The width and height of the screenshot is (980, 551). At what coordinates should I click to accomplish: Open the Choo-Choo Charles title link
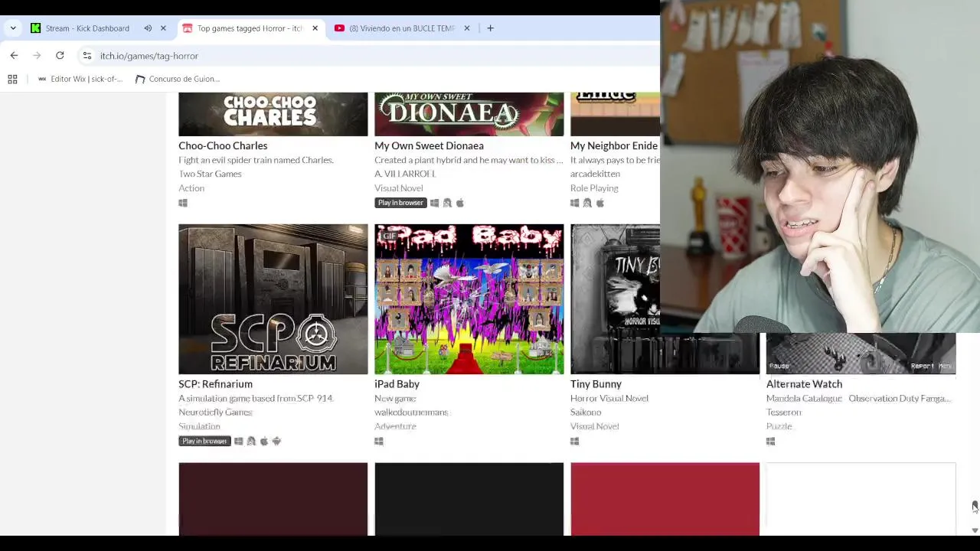click(x=223, y=145)
